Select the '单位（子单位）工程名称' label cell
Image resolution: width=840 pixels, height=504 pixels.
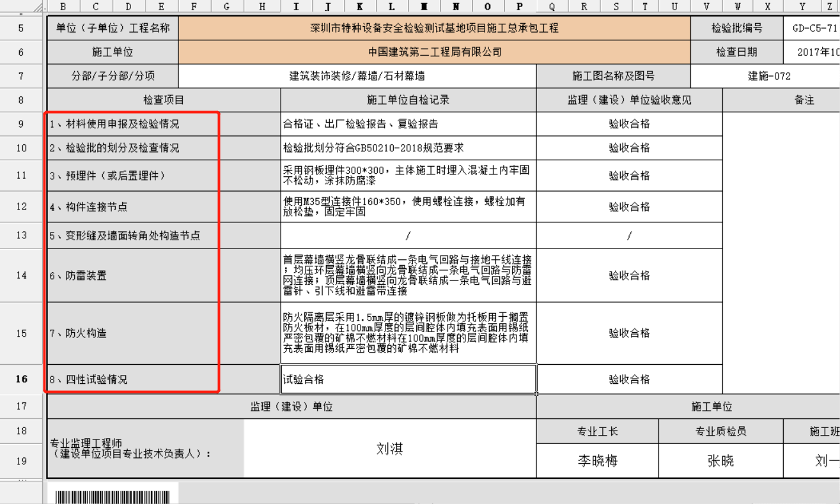point(113,28)
